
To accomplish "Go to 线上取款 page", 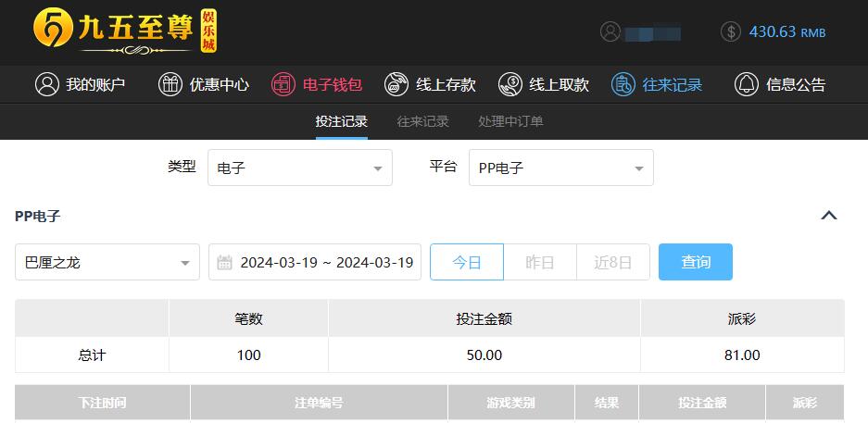I will 544,84.
